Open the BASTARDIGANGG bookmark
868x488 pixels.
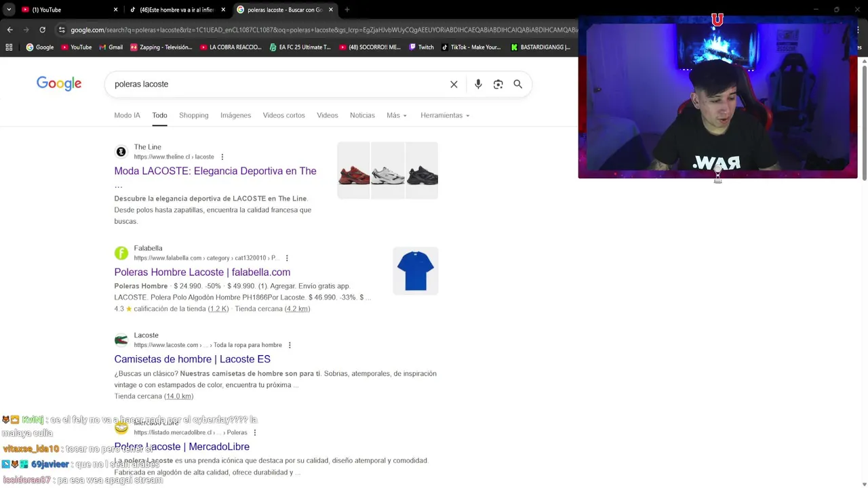coord(542,47)
